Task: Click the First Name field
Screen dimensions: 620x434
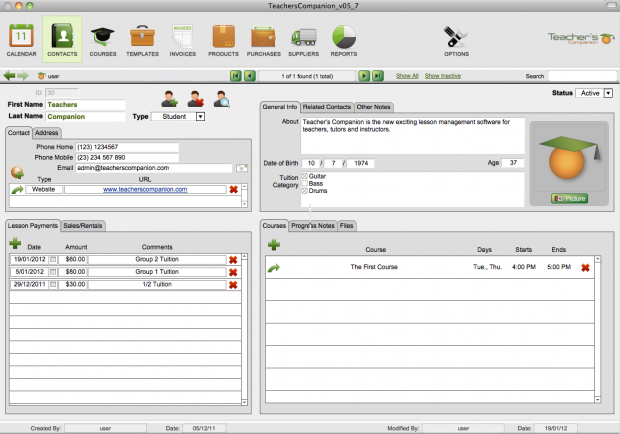Action: 86,105
